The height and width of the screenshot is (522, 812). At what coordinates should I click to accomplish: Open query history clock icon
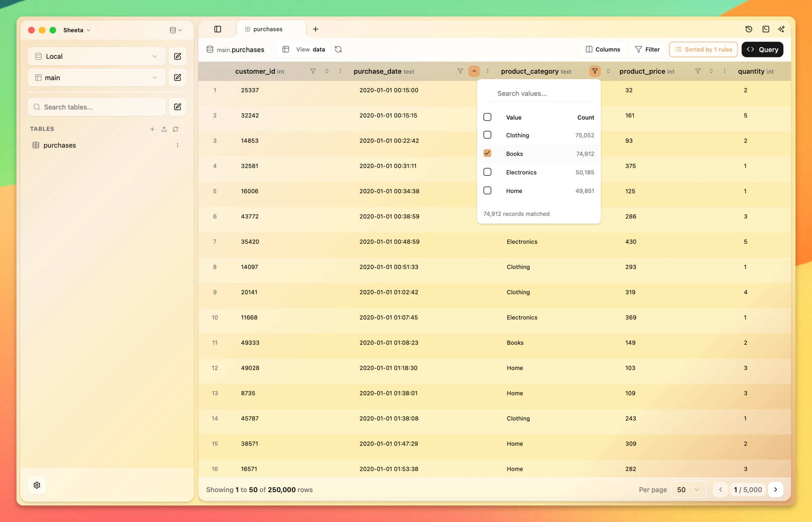(749, 29)
